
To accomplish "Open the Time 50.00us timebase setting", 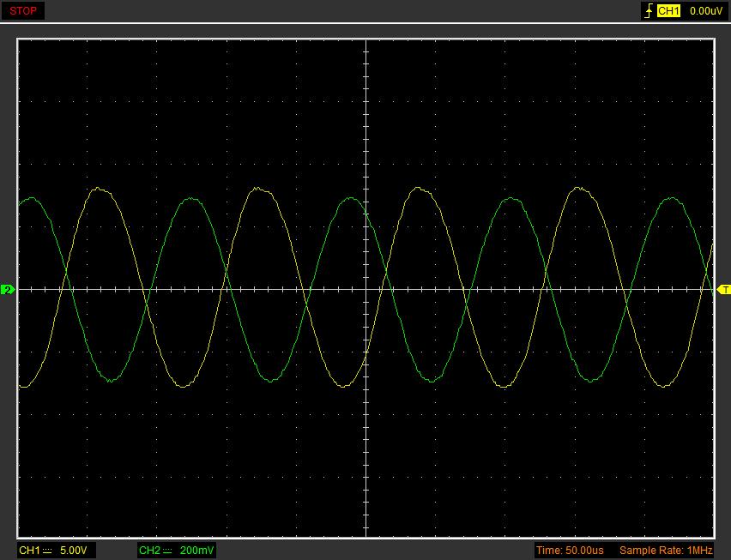I will pos(570,550).
